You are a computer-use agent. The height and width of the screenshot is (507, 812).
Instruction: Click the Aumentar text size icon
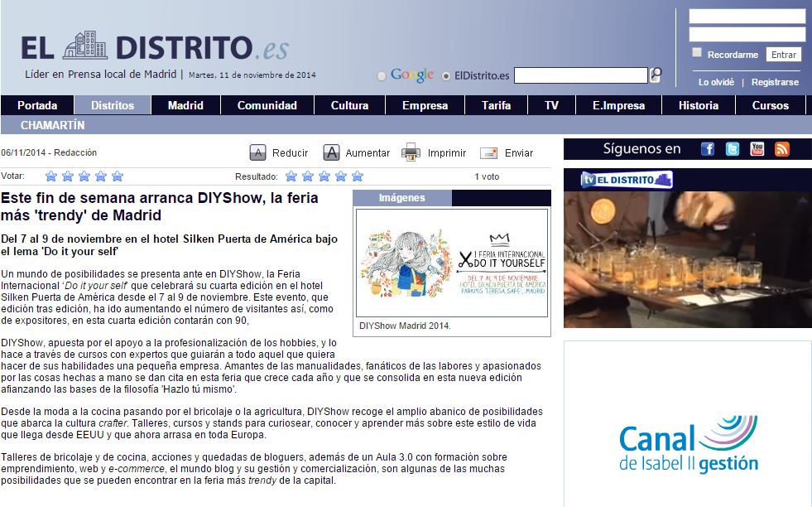(331, 152)
